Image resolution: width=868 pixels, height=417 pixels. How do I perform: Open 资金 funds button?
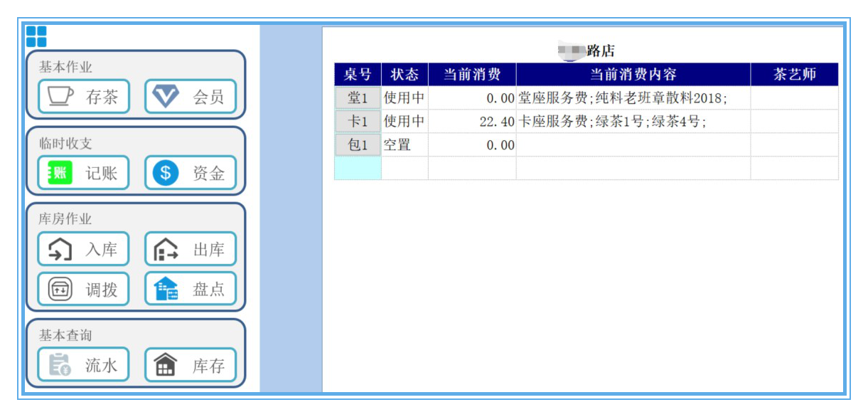(191, 172)
